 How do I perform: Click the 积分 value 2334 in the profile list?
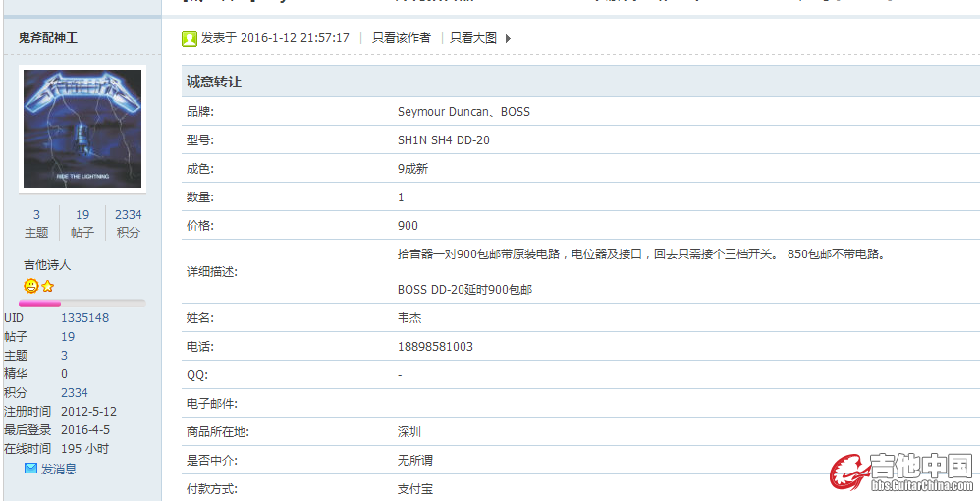(x=75, y=393)
